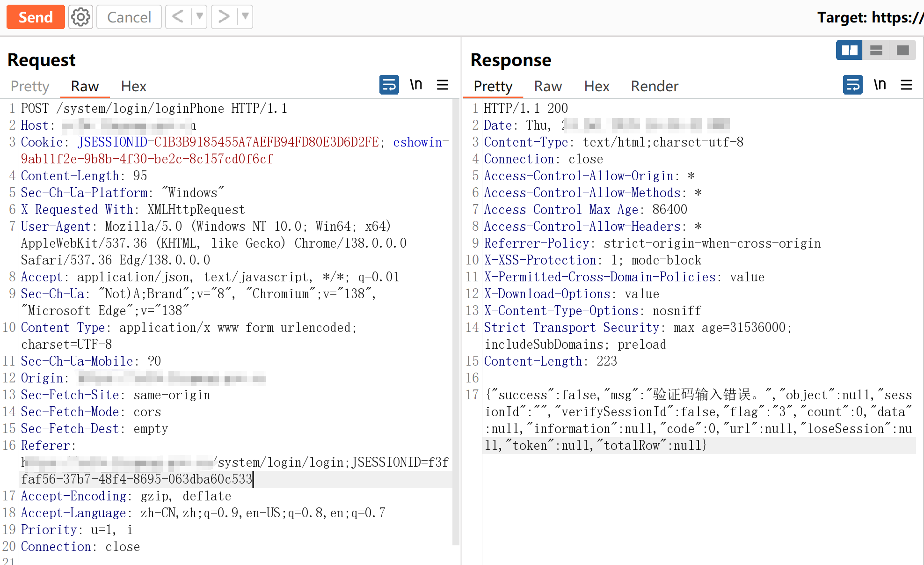Open the Hex tab in the Request panel

point(133,86)
